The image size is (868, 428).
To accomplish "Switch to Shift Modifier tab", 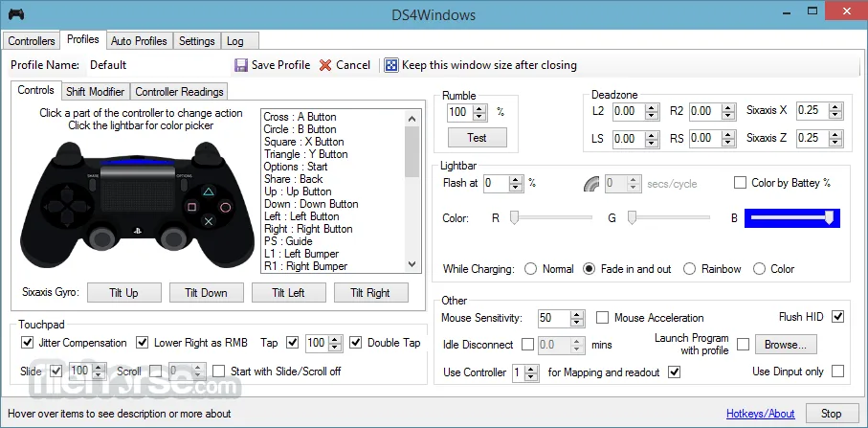I will (95, 92).
